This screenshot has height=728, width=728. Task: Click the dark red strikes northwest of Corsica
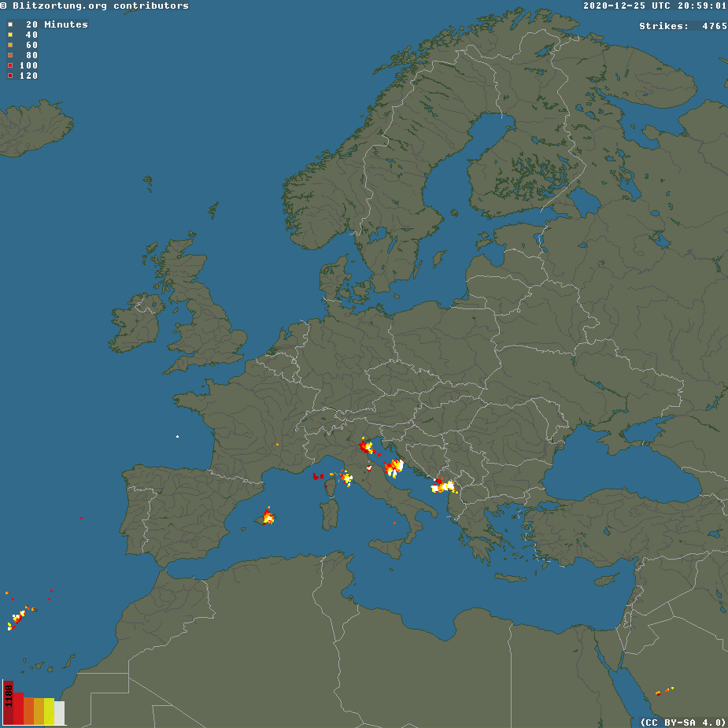(x=318, y=476)
